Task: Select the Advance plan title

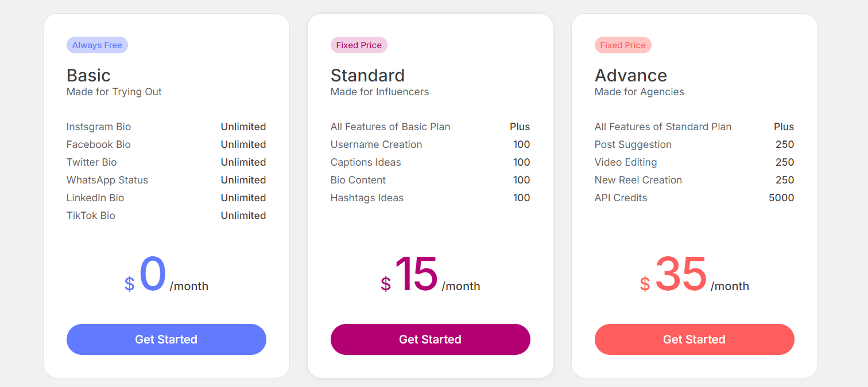Action: (631, 75)
